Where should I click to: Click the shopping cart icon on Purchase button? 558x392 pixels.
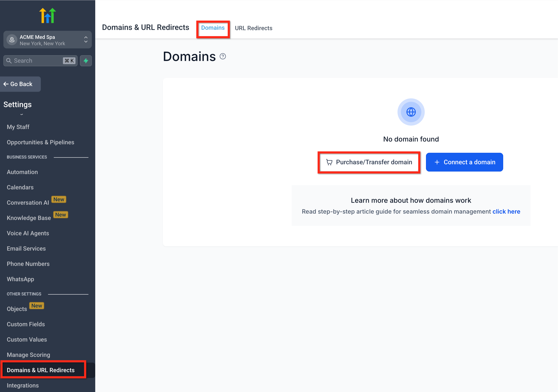(x=329, y=162)
